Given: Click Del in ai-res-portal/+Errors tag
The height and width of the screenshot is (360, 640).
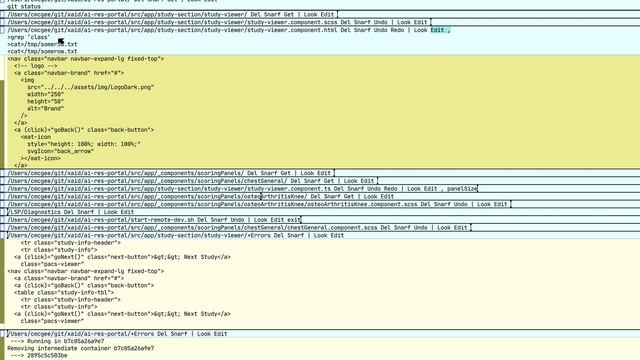Looking at the screenshot, I should (x=162, y=334).
